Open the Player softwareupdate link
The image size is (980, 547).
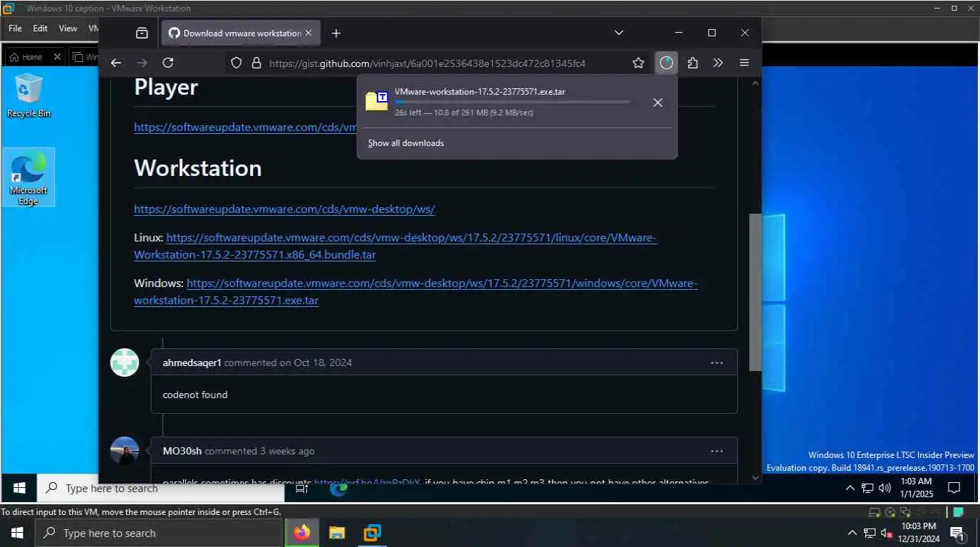click(x=245, y=127)
